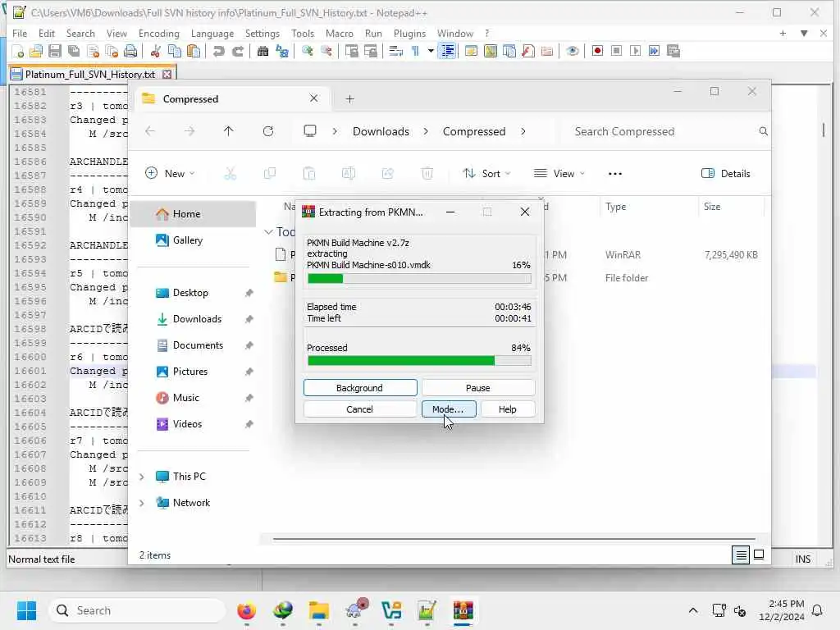The image size is (840, 630).
Task: Toggle Show All Characters pilcrow icon
Action: [x=414, y=52]
